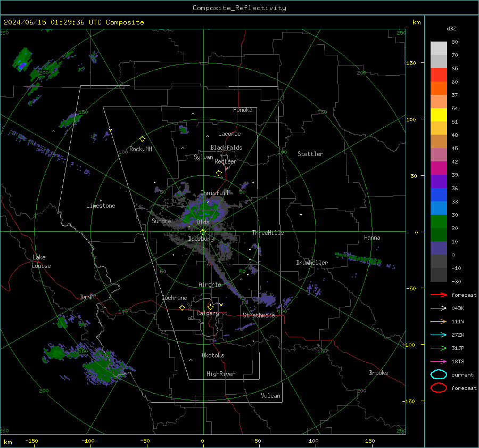This screenshot has height=448, width=479.
Task: Click the Sundre label
Action: point(161,221)
